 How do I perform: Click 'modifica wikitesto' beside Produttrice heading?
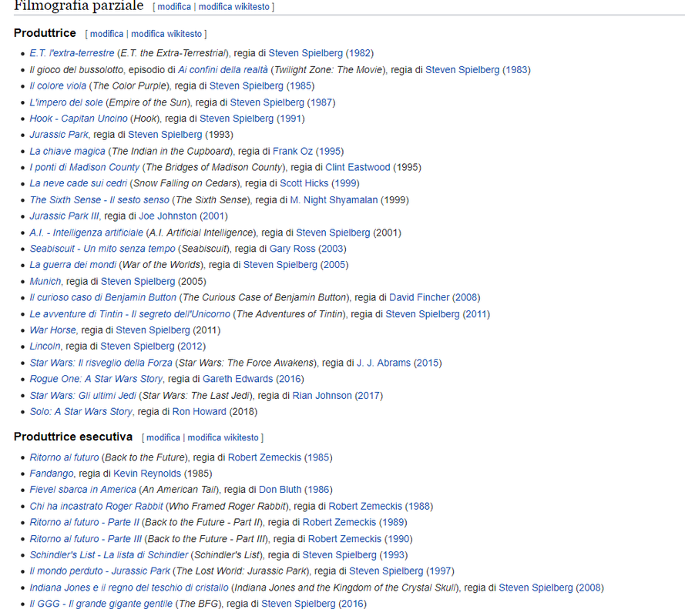tap(166, 34)
